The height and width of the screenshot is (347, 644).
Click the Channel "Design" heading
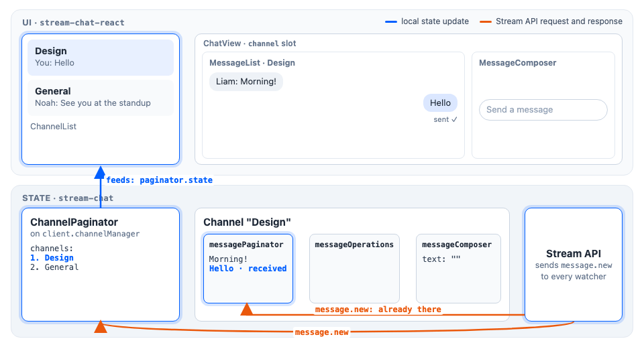248,222
